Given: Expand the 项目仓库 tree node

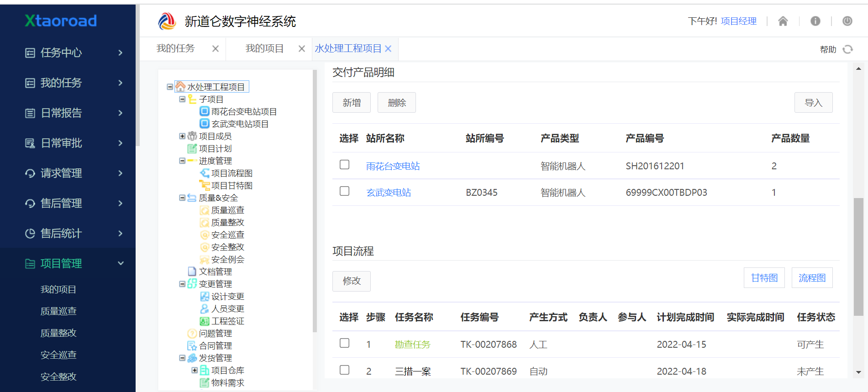Looking at the screenshot, I should point(195,370).
